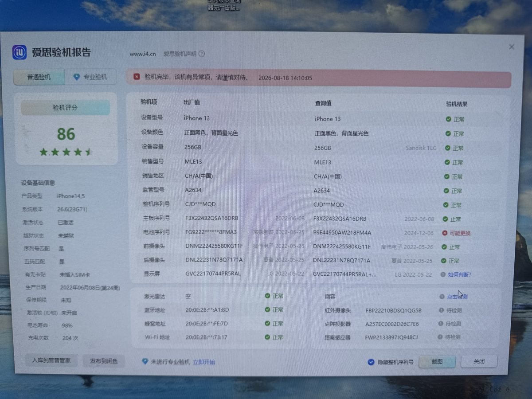Click green check icon in Wi-Fi 地址 row
532x399 pixels.
[267, 337]
